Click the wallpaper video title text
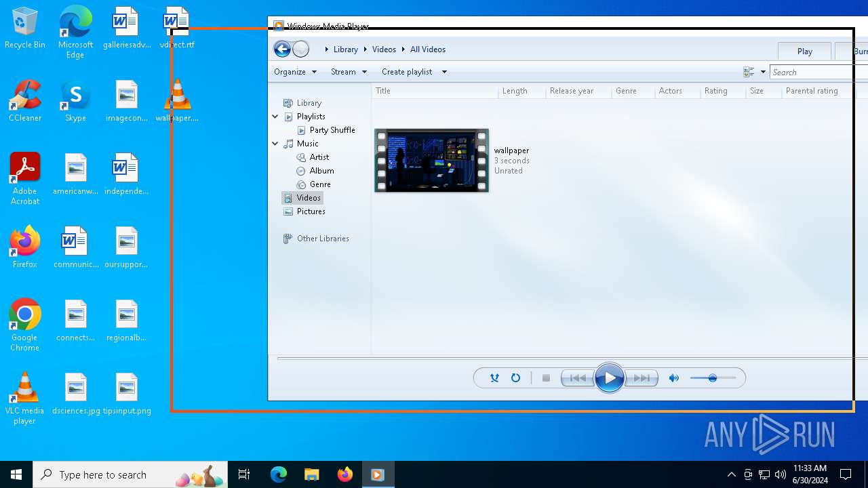 pyautogui.click(x=511, y=150)
